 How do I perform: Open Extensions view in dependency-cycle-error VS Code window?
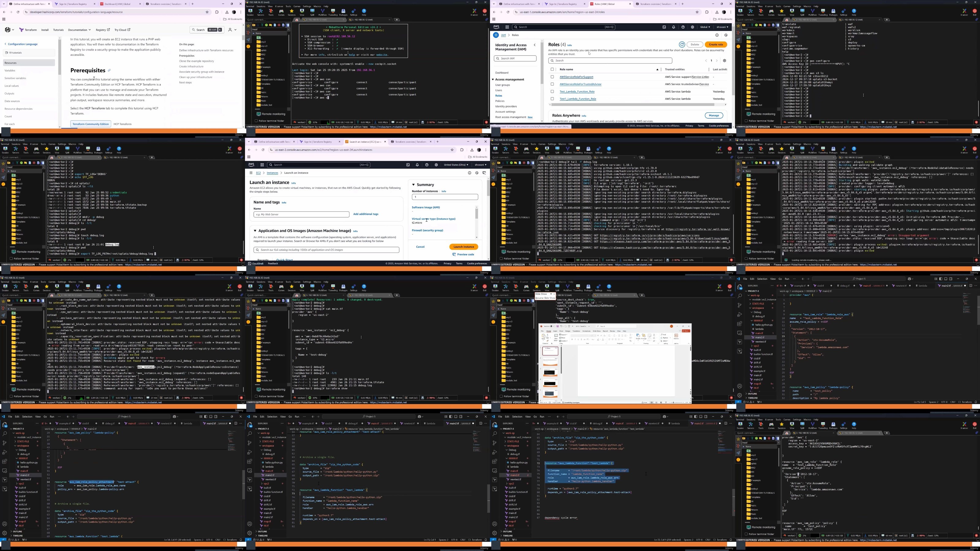(495, 461)
